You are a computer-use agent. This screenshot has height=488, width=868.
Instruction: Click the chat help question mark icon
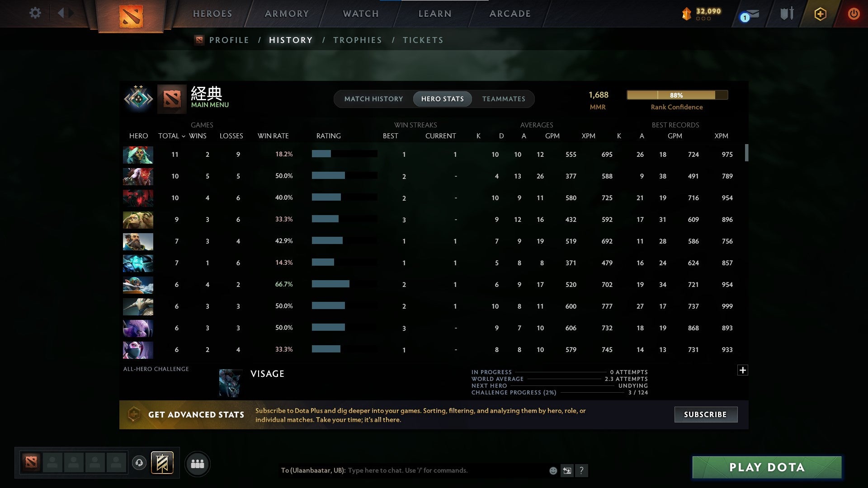tap(582, 471)
